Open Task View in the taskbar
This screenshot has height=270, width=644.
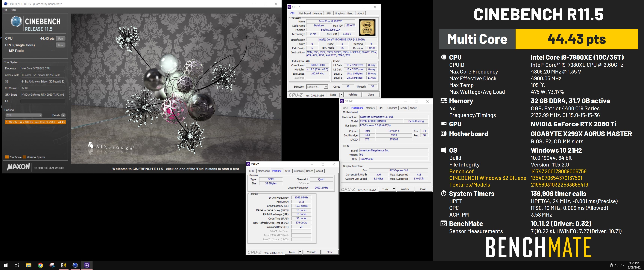click(x=17, y=265)
